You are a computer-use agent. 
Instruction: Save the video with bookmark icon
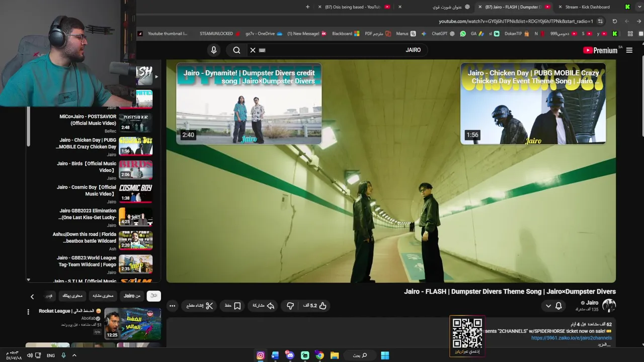232,305
